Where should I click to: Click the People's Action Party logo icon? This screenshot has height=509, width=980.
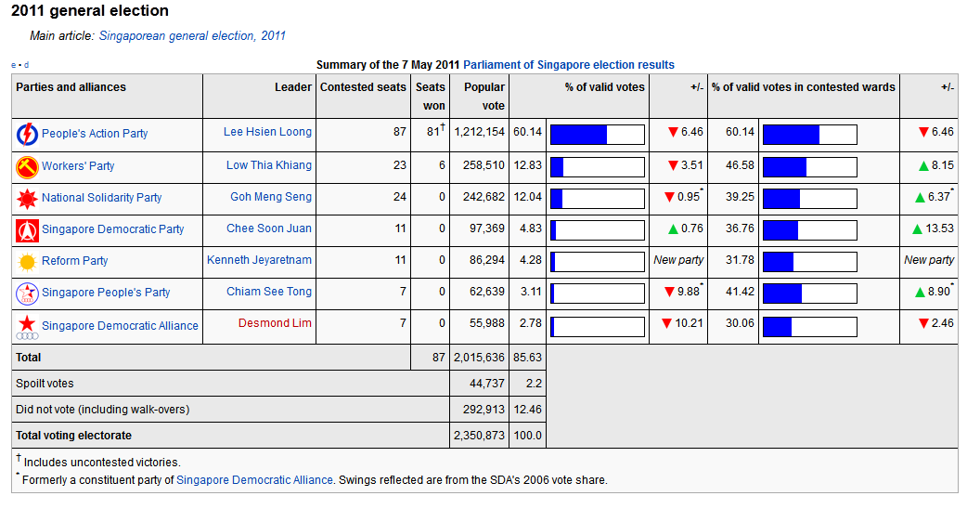point(27,134)
